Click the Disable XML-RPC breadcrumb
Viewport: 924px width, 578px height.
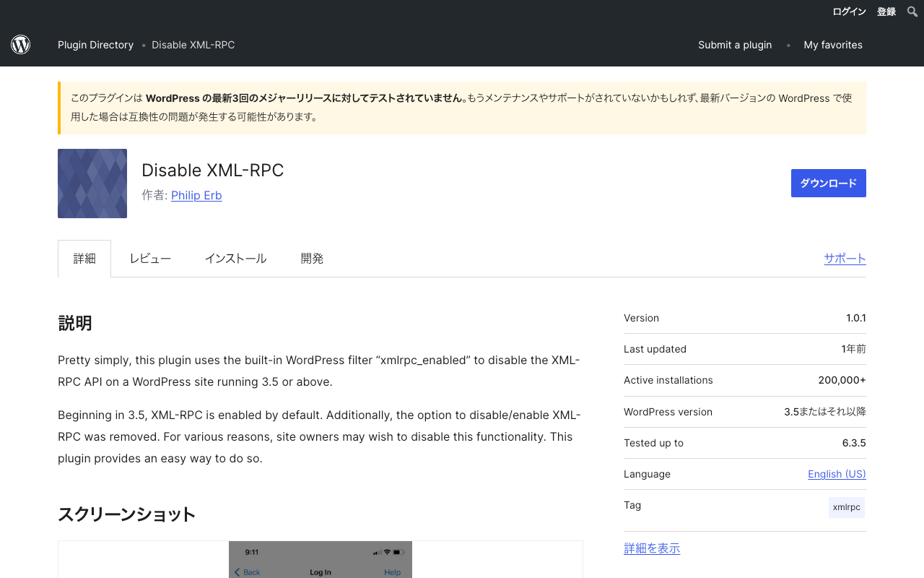click(193, 45)
